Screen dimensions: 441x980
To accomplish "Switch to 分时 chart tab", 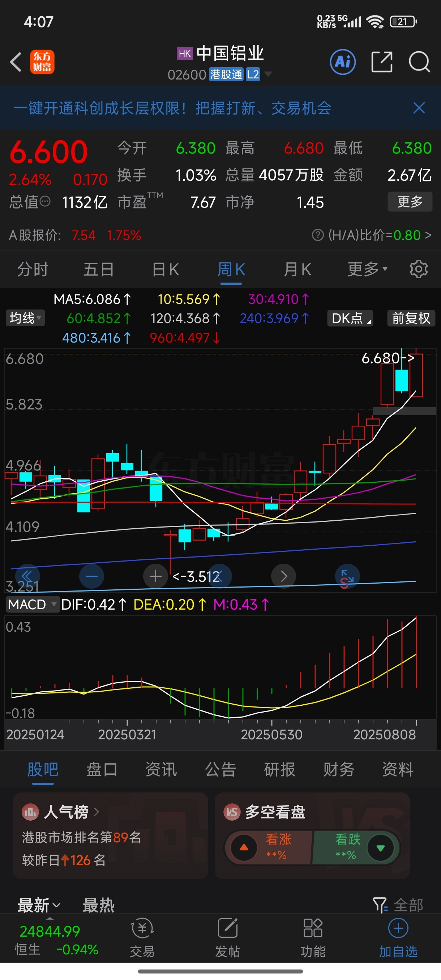I will (33, 269).
